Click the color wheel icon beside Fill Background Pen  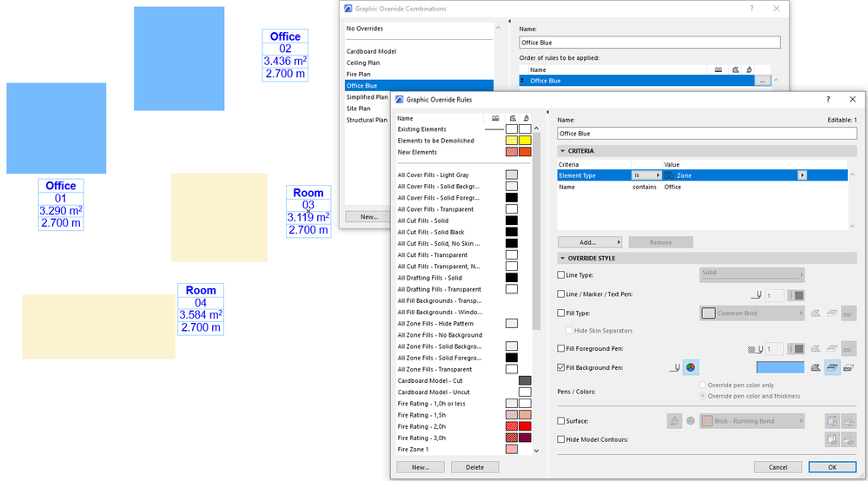(x=690, y=367)
